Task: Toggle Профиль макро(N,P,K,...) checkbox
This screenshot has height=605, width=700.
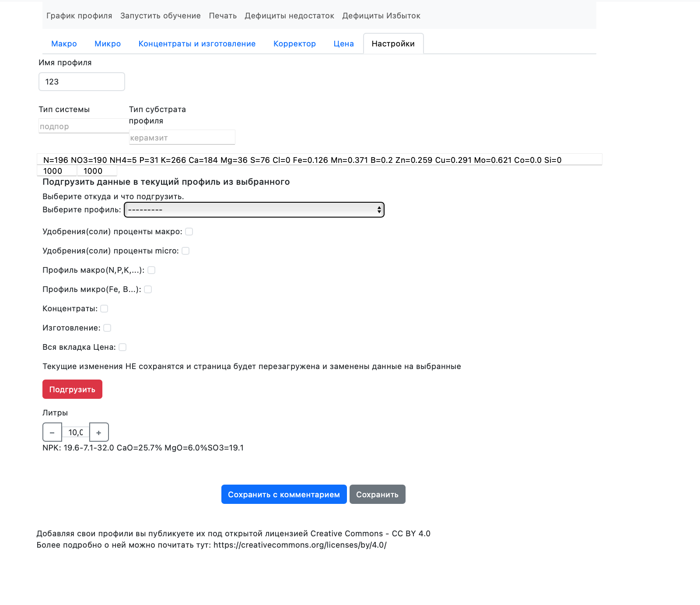Action: [x=151, y=270]
